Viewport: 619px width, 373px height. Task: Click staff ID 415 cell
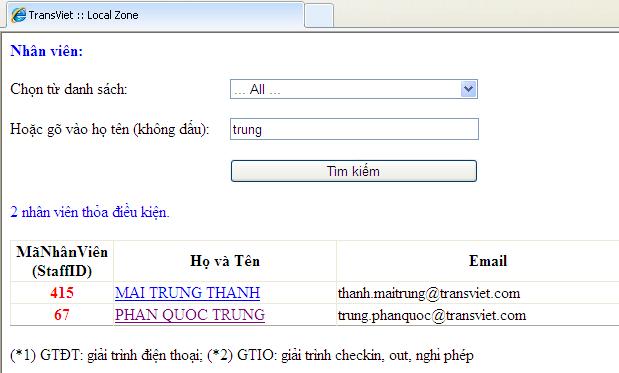coord(62,293)
